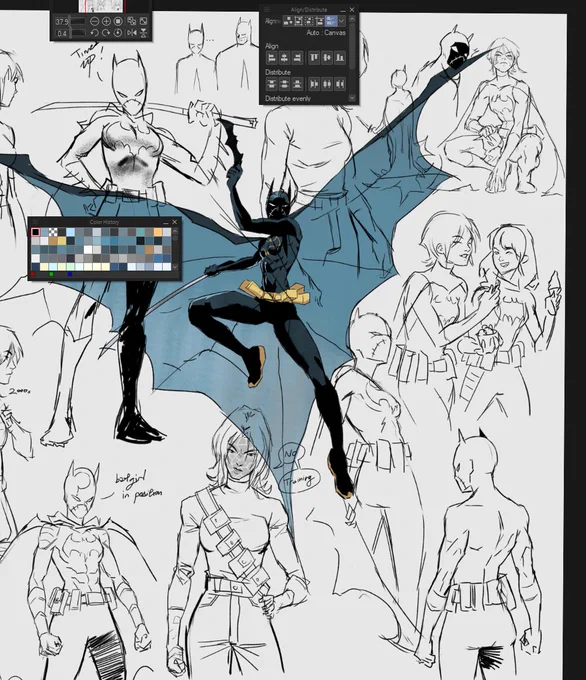This screenshot has width=586, height=680.
Task: Align objects to vertical middle
Action: click(x=327, y=58)
